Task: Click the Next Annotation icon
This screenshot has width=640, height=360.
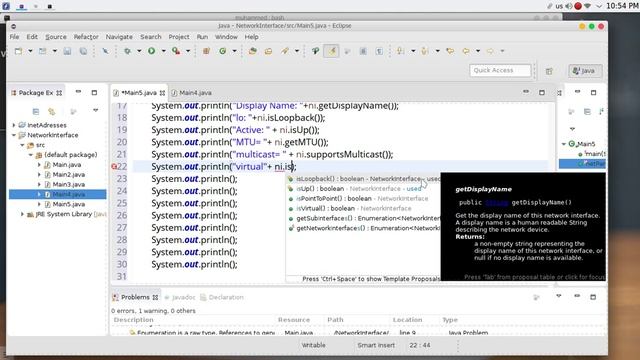Action: [x=401, y=51]
